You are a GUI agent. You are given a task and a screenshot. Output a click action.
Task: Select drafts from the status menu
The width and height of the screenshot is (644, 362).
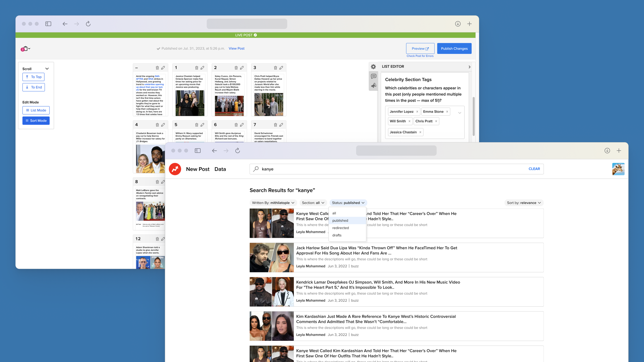point(337,235)
